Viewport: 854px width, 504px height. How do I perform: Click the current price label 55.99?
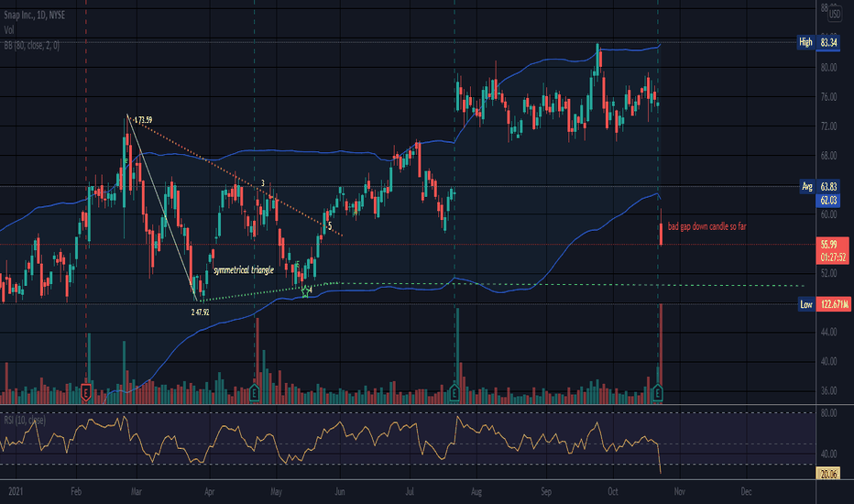[x=828, y=246]
